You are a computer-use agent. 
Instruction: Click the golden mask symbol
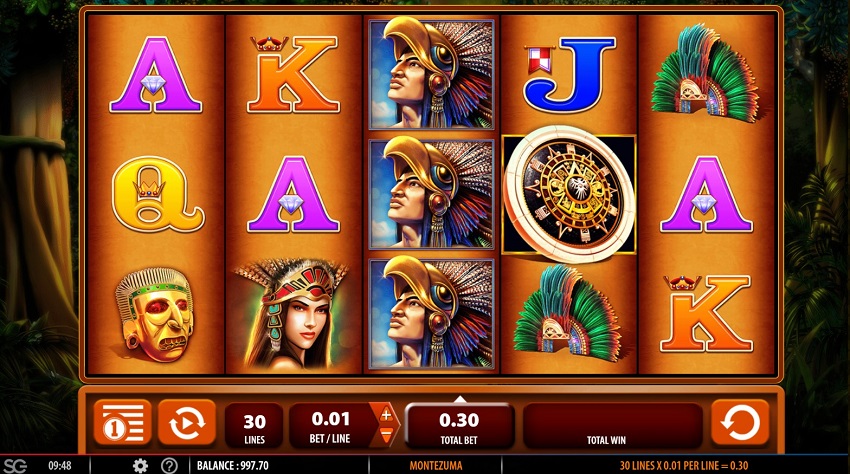[154, 314]
